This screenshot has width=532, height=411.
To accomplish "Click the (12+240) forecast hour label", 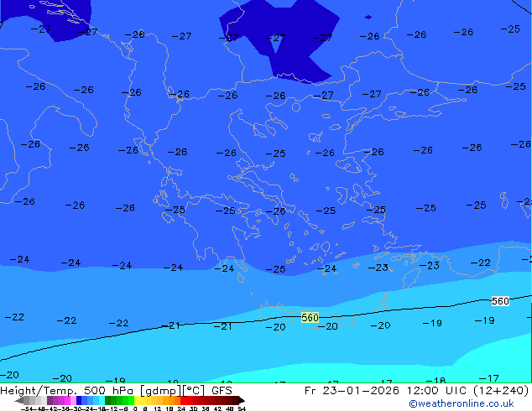I will (x=501, y=391).
